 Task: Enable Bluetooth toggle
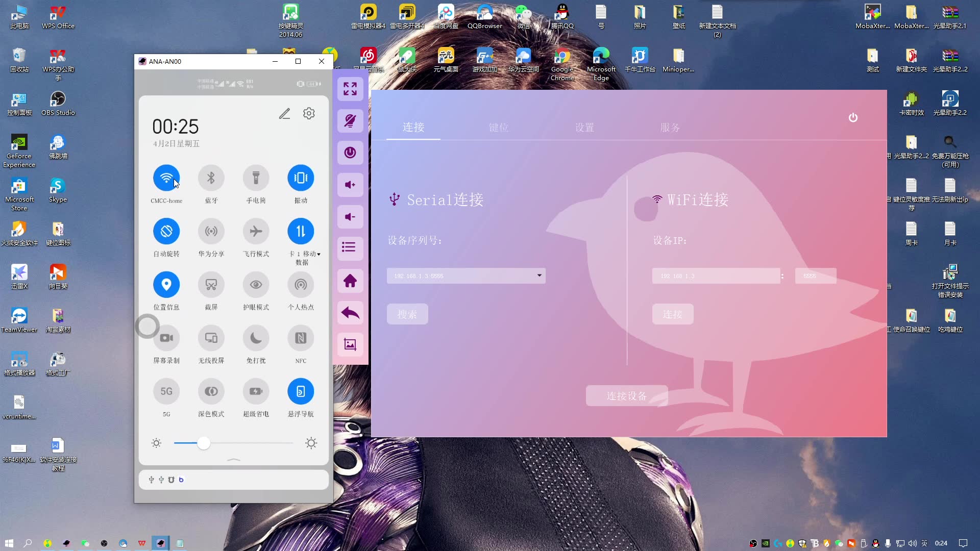tap(211, 178)
